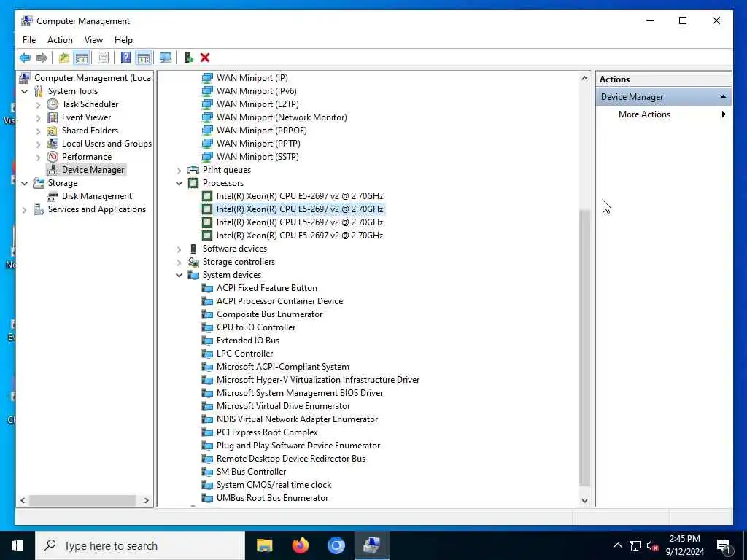The height and width of the screenshot is (560, 747).
Task: Select Services and Applications node
Action: pos(97,209)
